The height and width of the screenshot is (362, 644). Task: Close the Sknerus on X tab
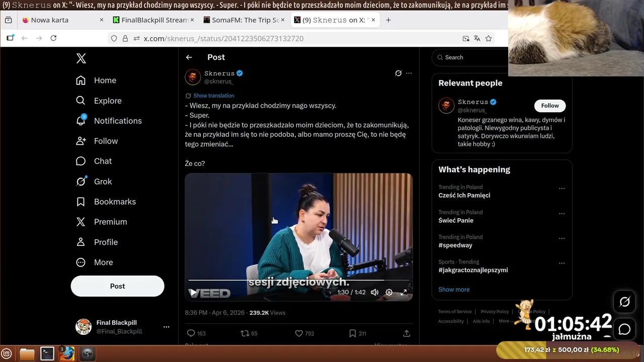tap(373, 20)
